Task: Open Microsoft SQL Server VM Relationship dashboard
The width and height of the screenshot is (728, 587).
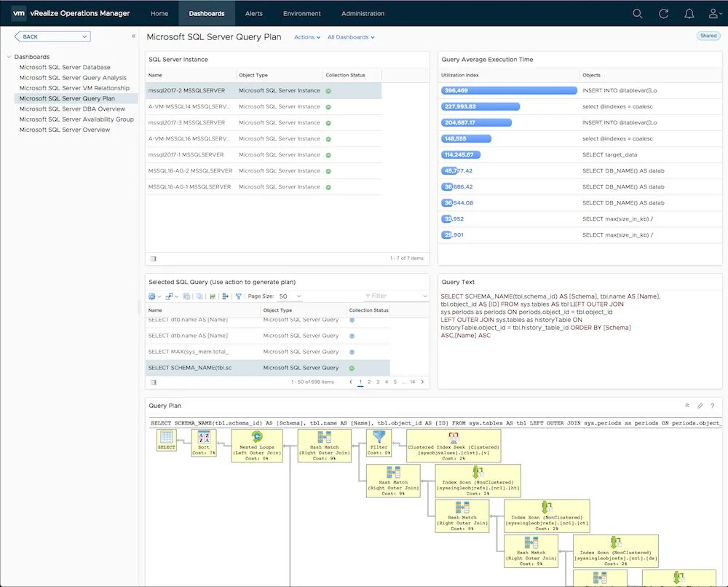Action: point(74,88)
